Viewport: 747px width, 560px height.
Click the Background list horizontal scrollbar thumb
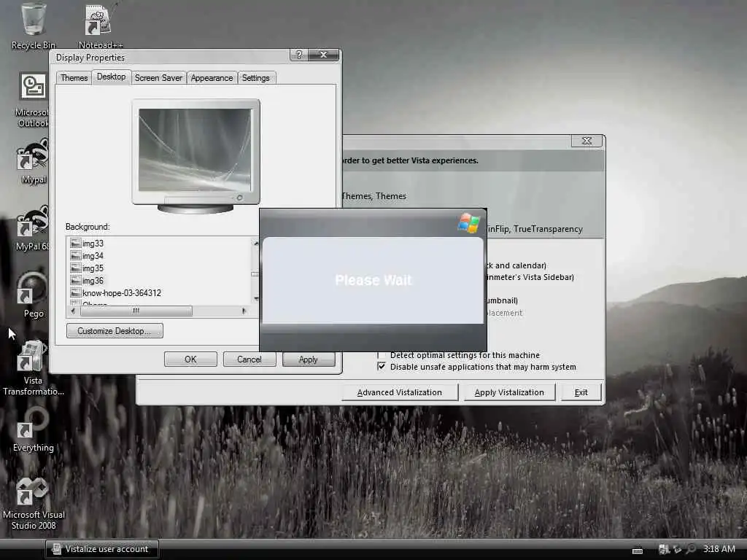[136, 311]
